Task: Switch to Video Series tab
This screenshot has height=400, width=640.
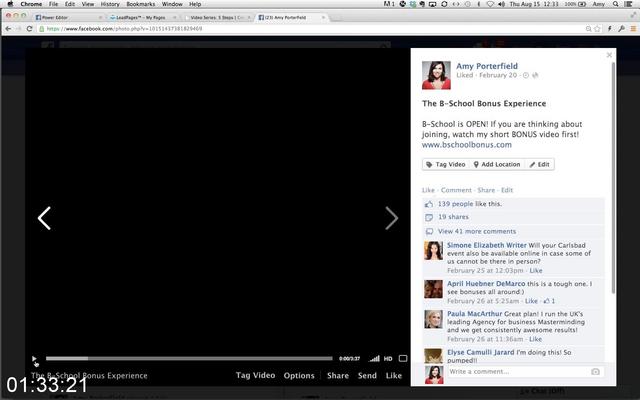Action: point(218,18)
